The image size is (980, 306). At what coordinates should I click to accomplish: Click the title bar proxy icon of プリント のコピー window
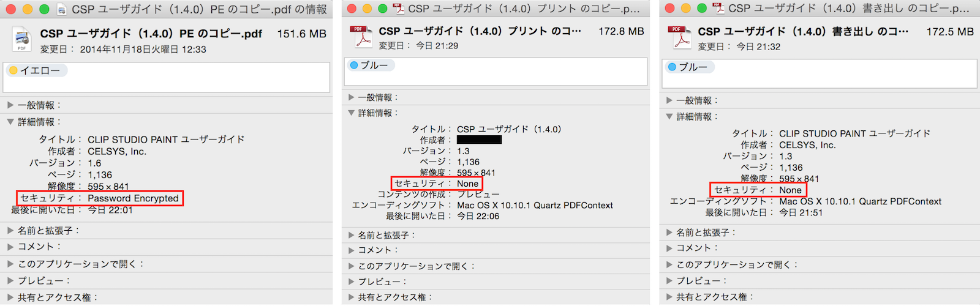(x=398, y=9)
